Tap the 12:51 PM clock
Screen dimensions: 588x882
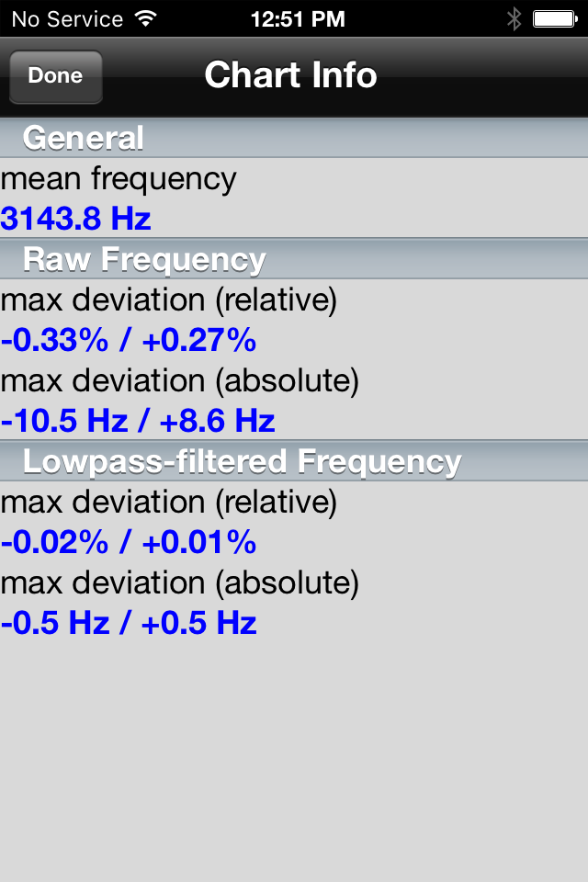pos(298,19)
